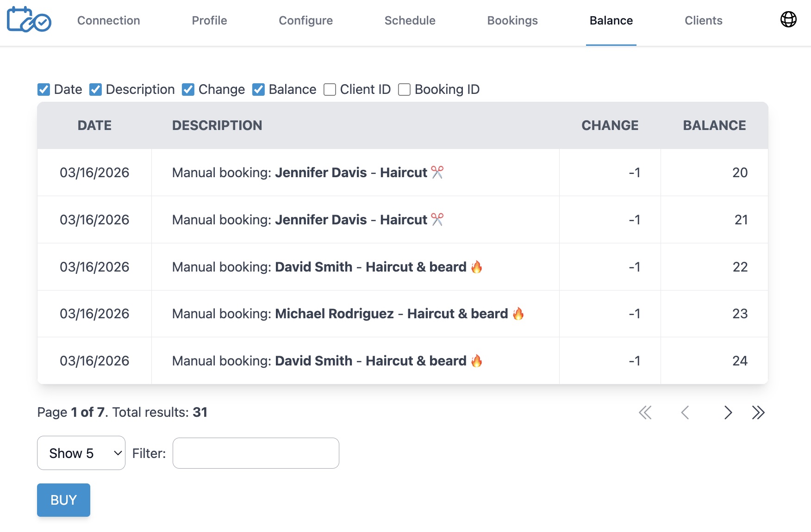Disable the Balance column checkbox
Screen dimensions: 811x532
point(258,89)
